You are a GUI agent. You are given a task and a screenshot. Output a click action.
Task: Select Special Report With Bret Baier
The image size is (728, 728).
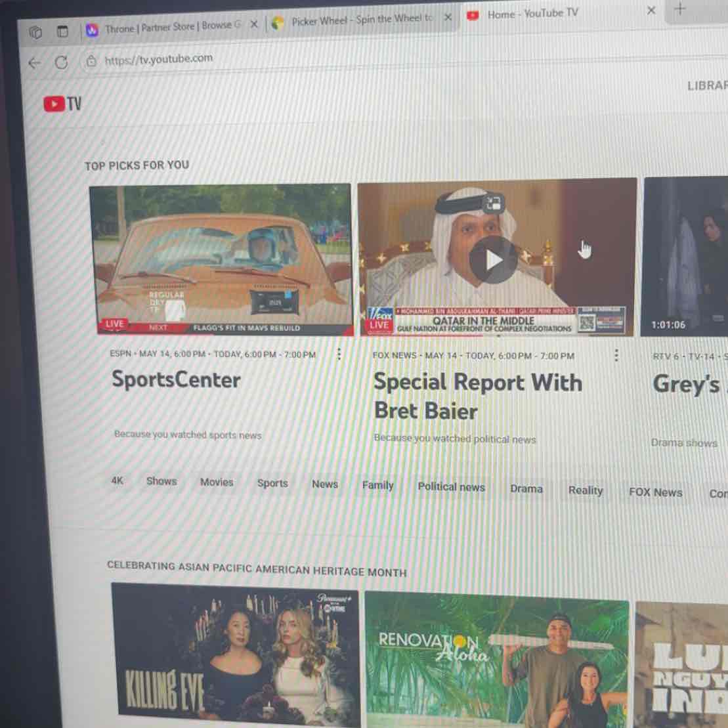coord(496,259)
